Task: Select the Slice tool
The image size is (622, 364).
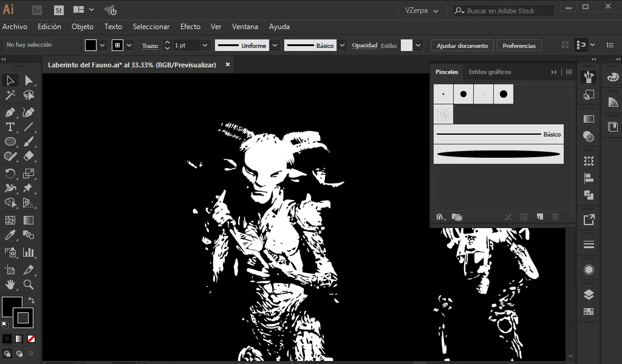Action: (29, 270)
